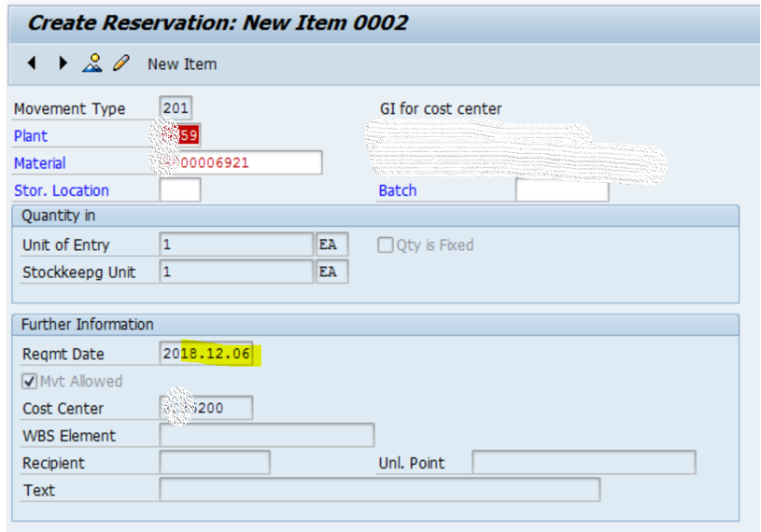Click the Plant label link
761x532 pixels.
coord(31,135)
